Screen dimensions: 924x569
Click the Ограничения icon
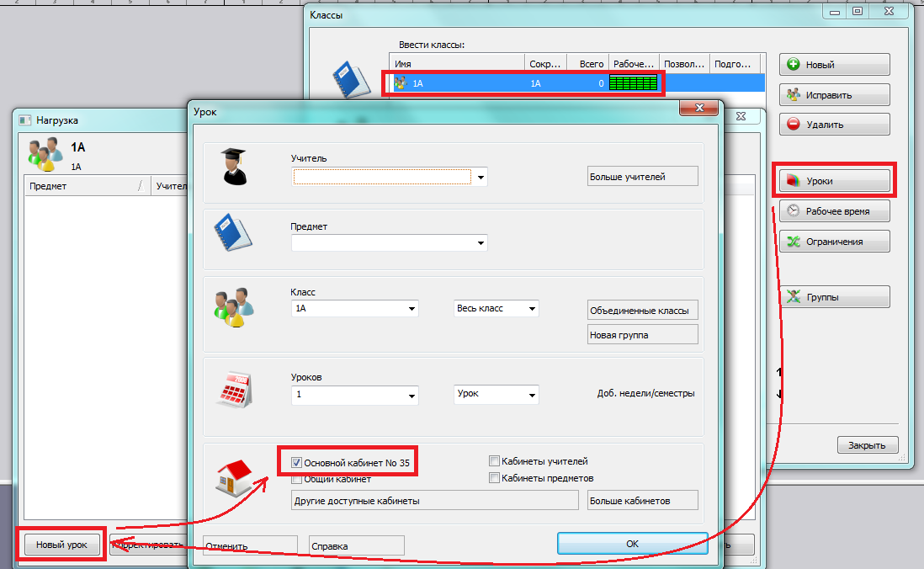click(793, 242)
